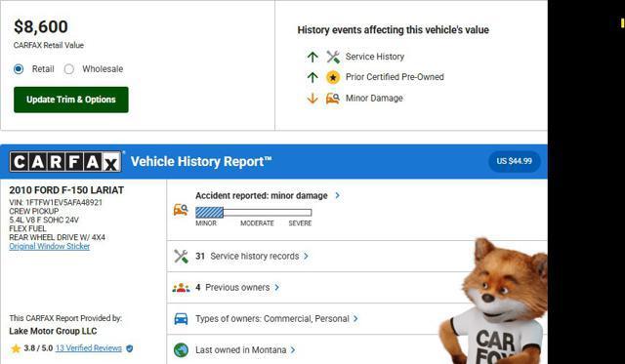Select the Wholesale radio button
625x364 pixels.
tap(69, 69)
